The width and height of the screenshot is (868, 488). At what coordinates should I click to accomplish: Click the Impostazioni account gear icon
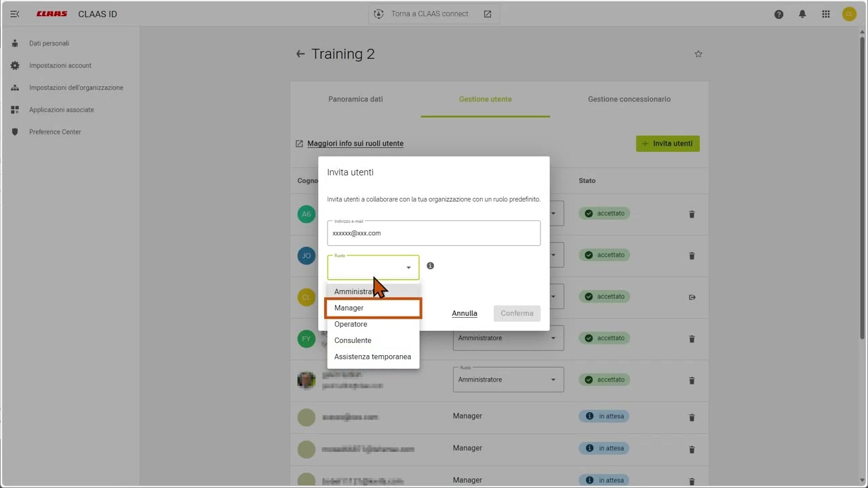click(15, 66)
